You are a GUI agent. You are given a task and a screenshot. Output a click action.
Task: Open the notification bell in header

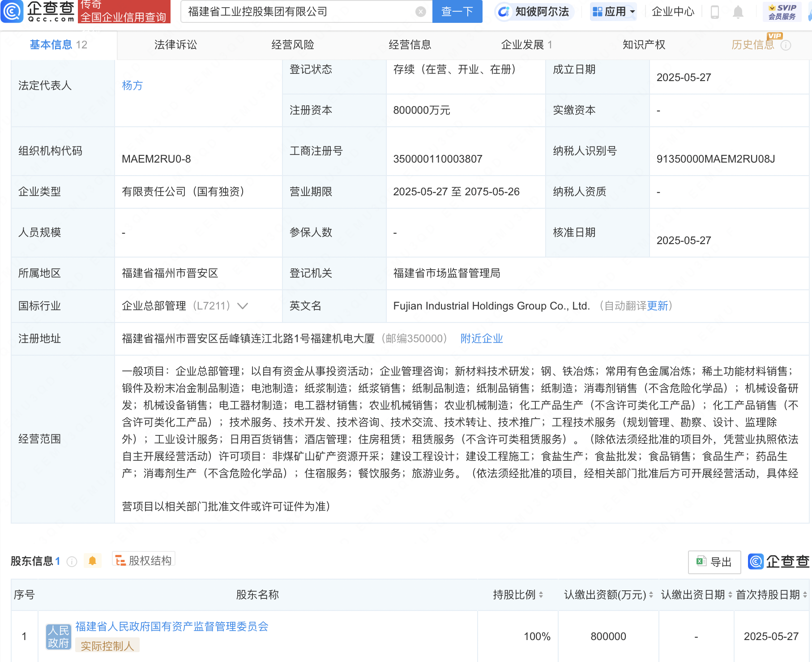pos(738,12)
